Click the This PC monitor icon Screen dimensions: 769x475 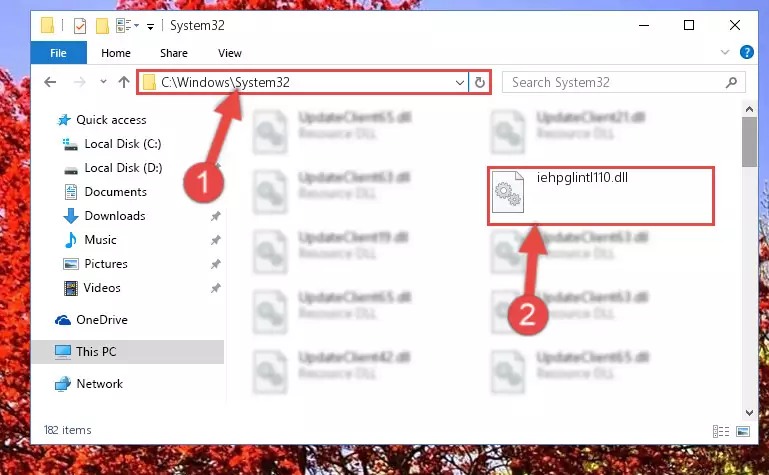[x=63, y=352]
